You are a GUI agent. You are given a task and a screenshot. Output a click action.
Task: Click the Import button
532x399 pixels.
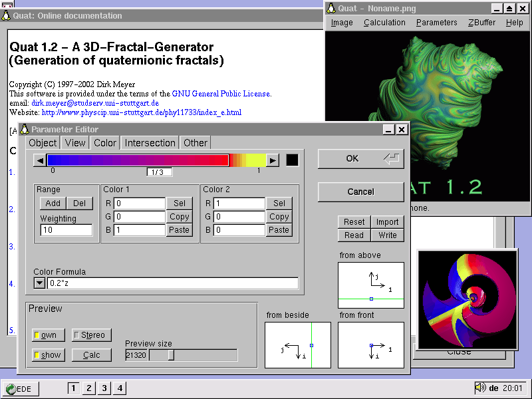387,221
